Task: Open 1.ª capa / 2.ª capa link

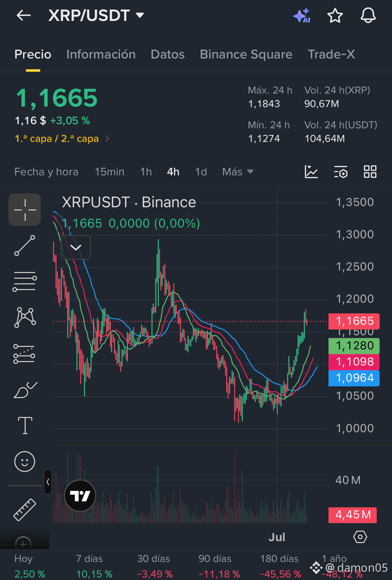Action: pyautogui.click(x=62, y=139)
